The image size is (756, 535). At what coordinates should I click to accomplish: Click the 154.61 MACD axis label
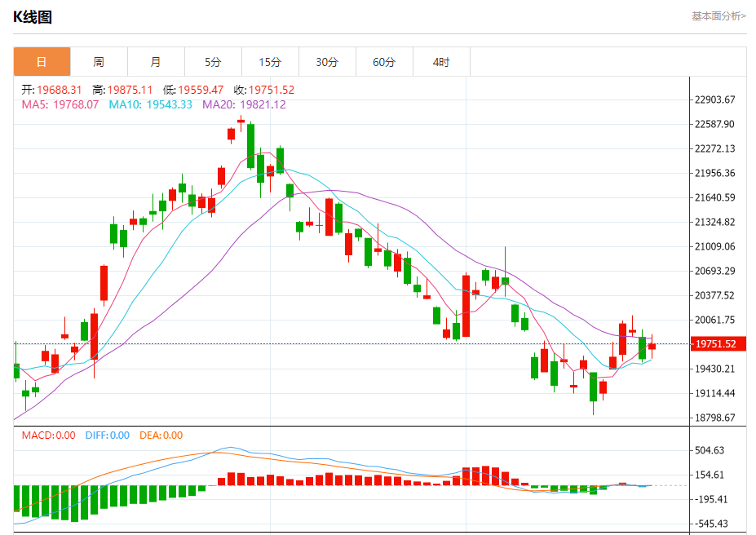(710, 475)
